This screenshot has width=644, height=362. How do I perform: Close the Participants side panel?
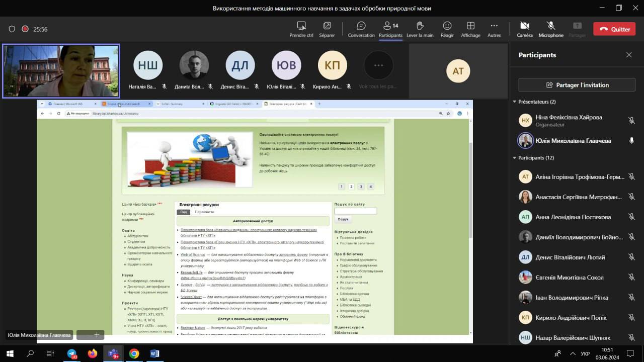point(629,55)
